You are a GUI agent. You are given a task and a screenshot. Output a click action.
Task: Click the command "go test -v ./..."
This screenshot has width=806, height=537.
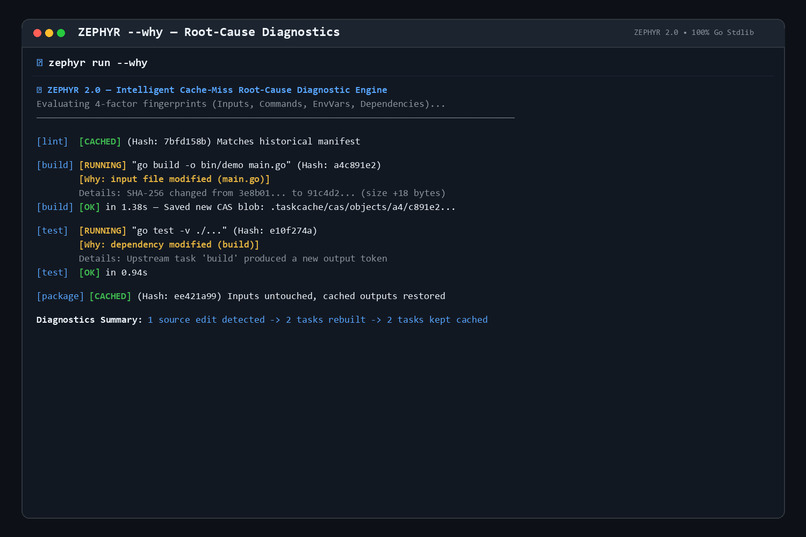click(x=179, y=230)
